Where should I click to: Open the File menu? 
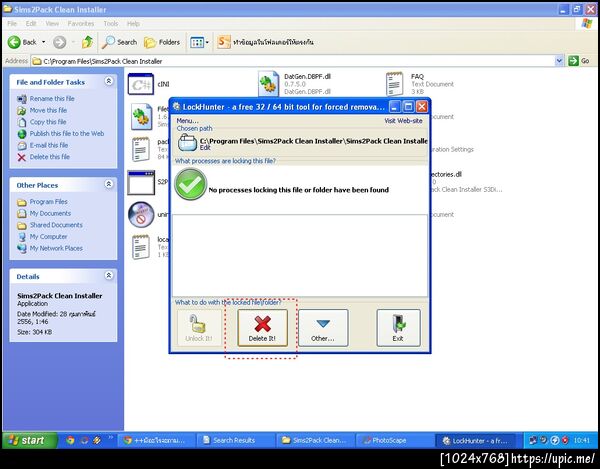(12, 24)
